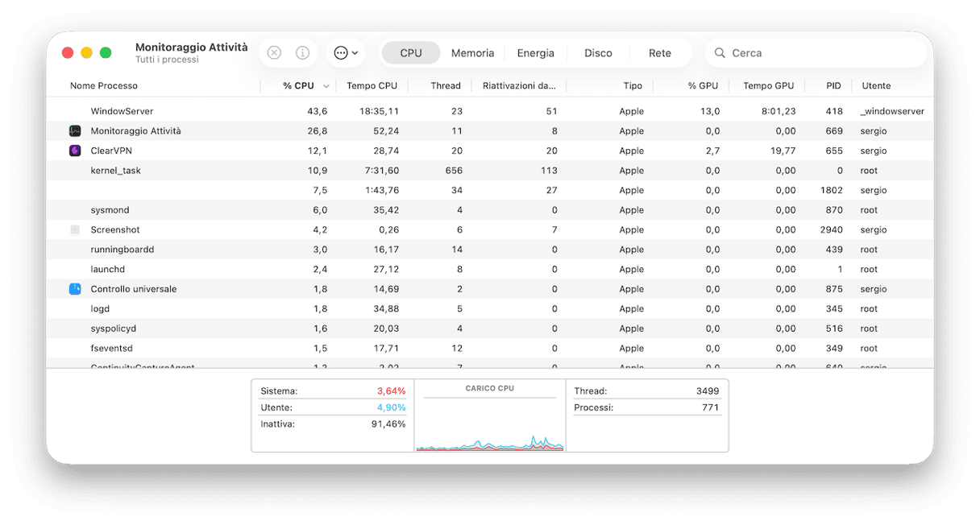Click the magnifying glass search icon

click(720, 52)
